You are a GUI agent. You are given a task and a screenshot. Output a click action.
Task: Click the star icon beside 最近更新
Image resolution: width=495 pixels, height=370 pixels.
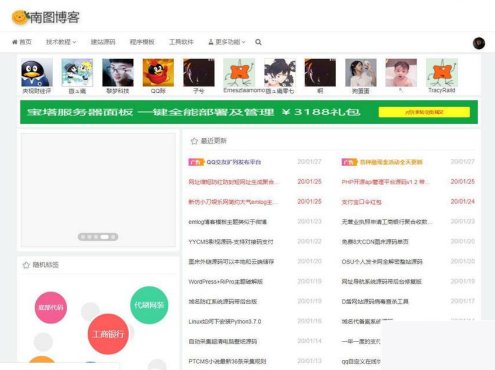[x=194, y=141]
